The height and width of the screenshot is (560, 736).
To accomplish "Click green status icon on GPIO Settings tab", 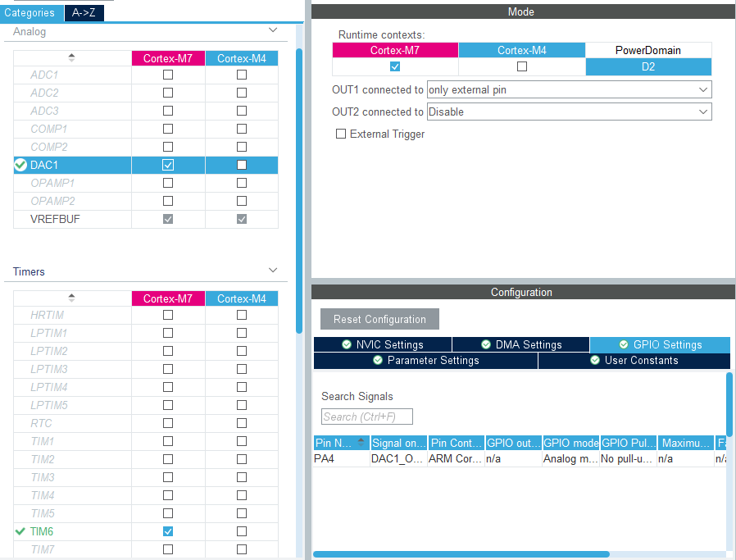I will [624, 344].
